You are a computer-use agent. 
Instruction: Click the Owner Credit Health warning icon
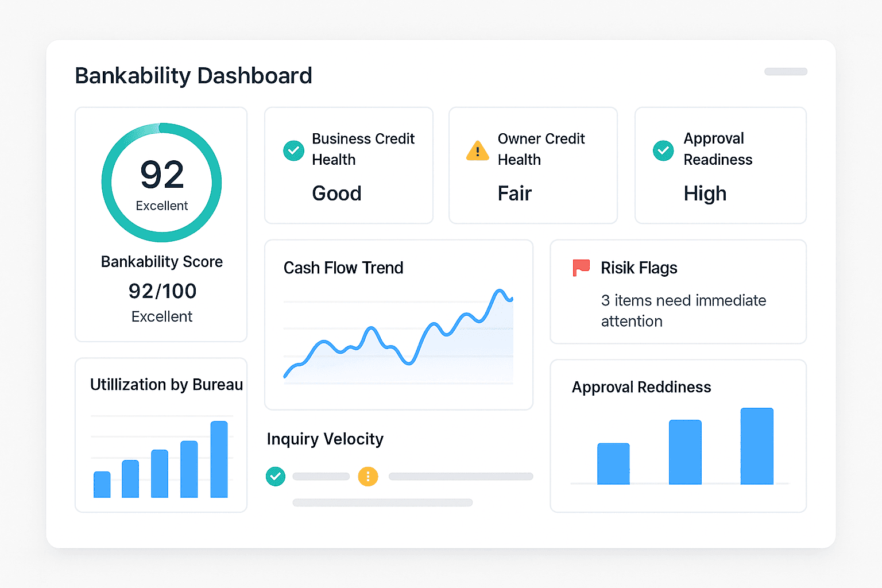coord(477,150)
